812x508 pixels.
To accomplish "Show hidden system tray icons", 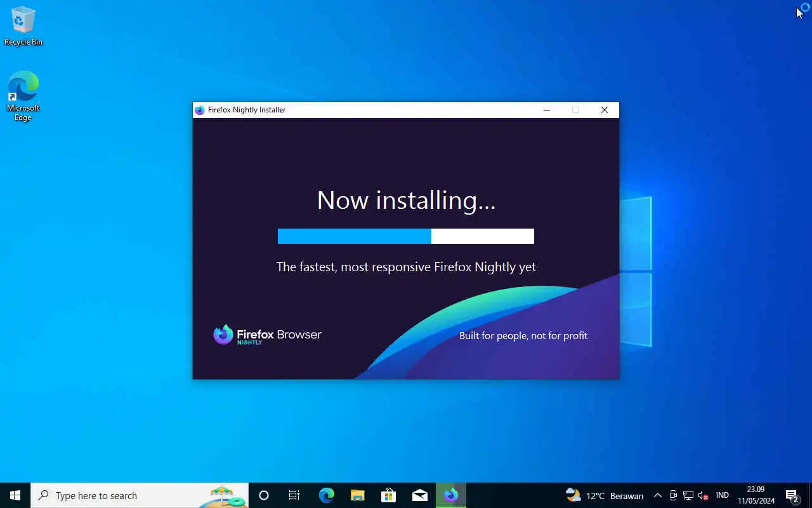I will 658,495.
